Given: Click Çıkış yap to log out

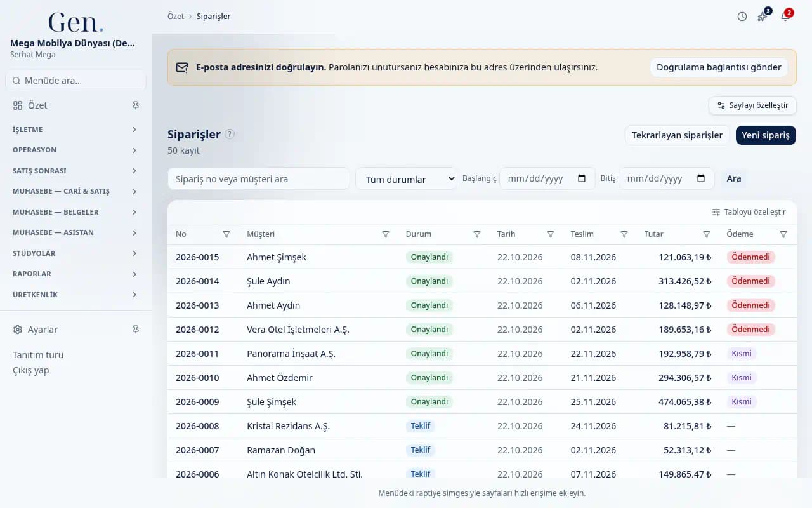Looking at the screenshot, I should [31, 370].
